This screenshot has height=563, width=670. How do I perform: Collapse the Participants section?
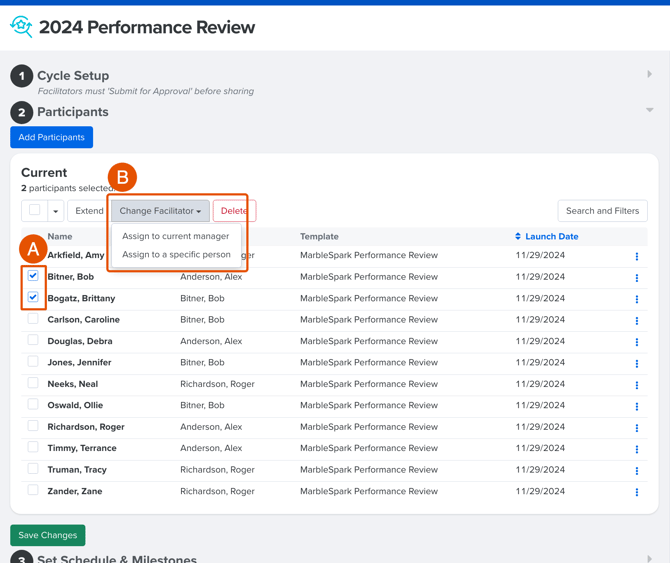[649, 111]
